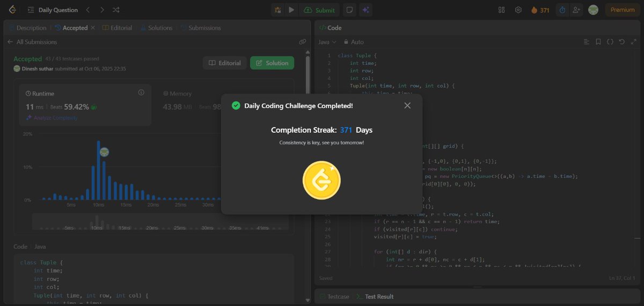Click avatar marker on the runtime chart
The width and height of the screenshot is (644, 306).
[104, 152]
